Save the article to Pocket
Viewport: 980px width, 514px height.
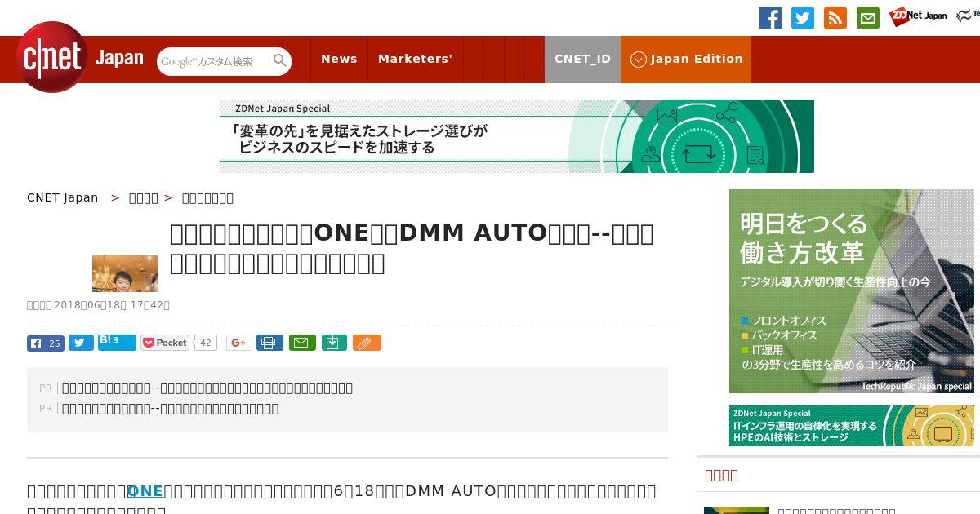(x=165, y=343)
